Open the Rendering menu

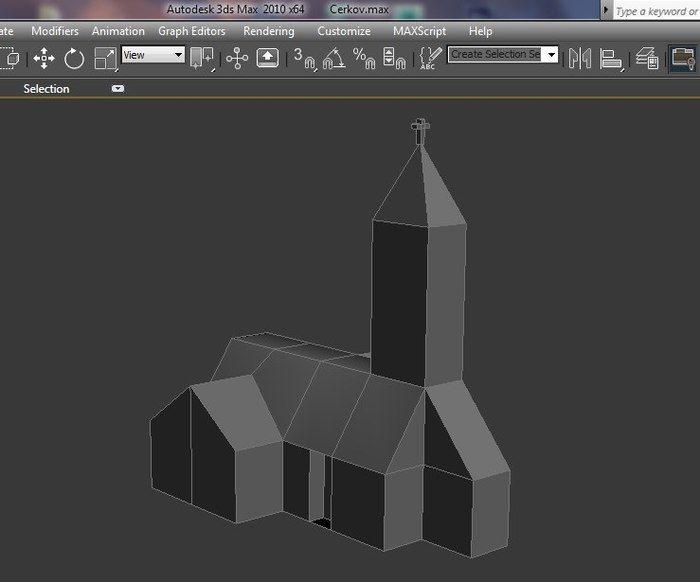tap(268, 31)
